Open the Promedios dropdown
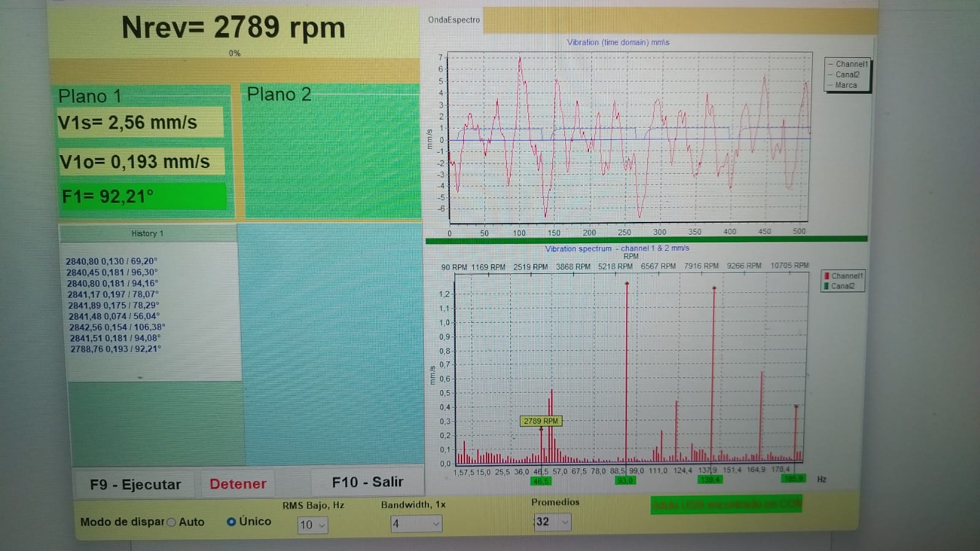 point(552,522)
